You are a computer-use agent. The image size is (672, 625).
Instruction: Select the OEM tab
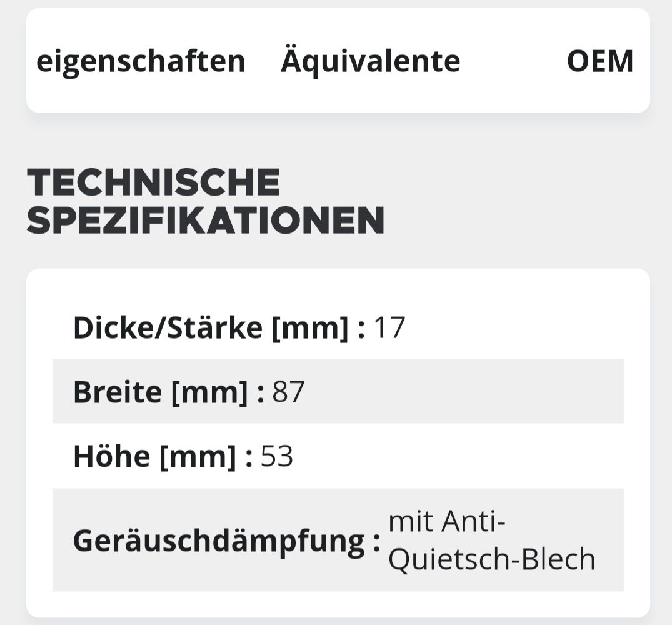(599, 61)
